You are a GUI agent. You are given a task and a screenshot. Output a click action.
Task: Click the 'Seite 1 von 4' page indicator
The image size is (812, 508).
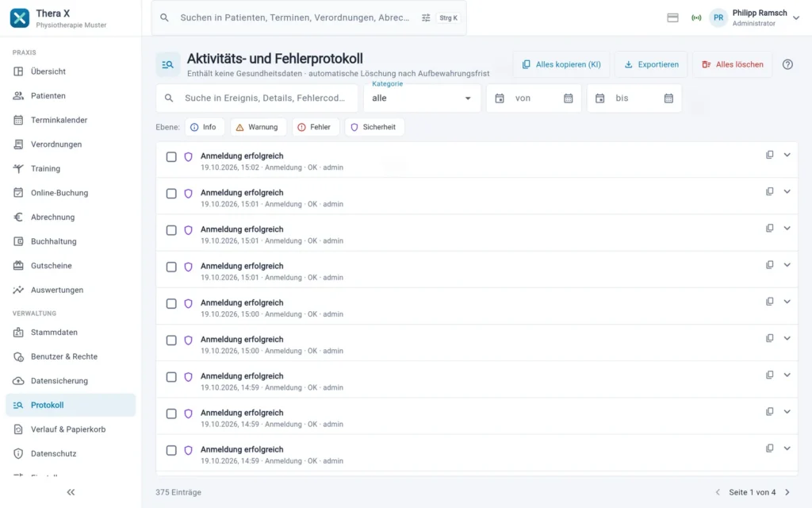(753, 492)
